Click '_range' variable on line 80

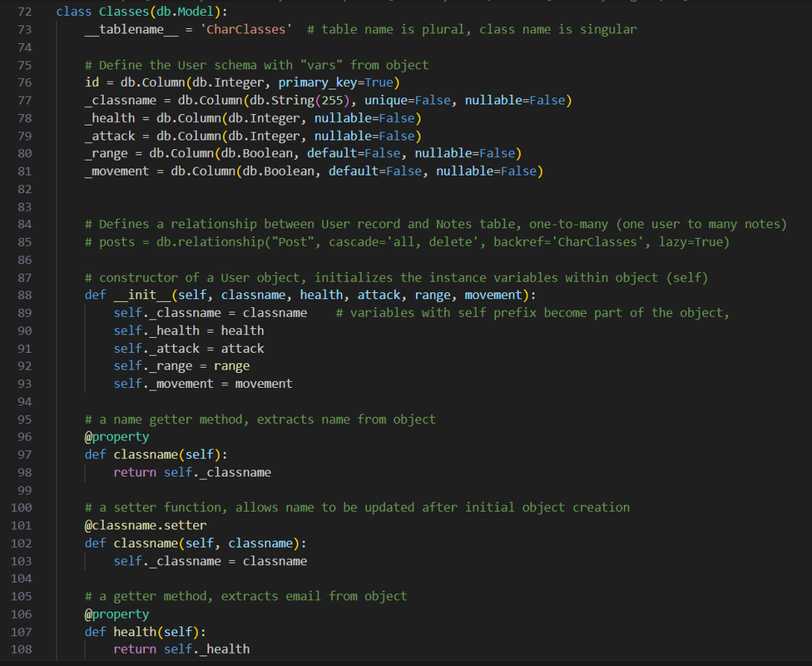(x=106, y=153)
